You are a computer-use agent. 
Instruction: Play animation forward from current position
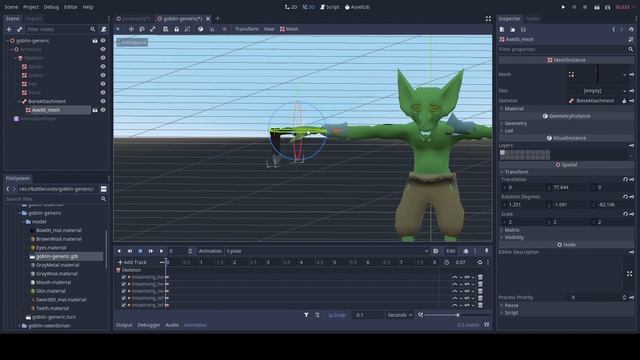tap(161, 251)
